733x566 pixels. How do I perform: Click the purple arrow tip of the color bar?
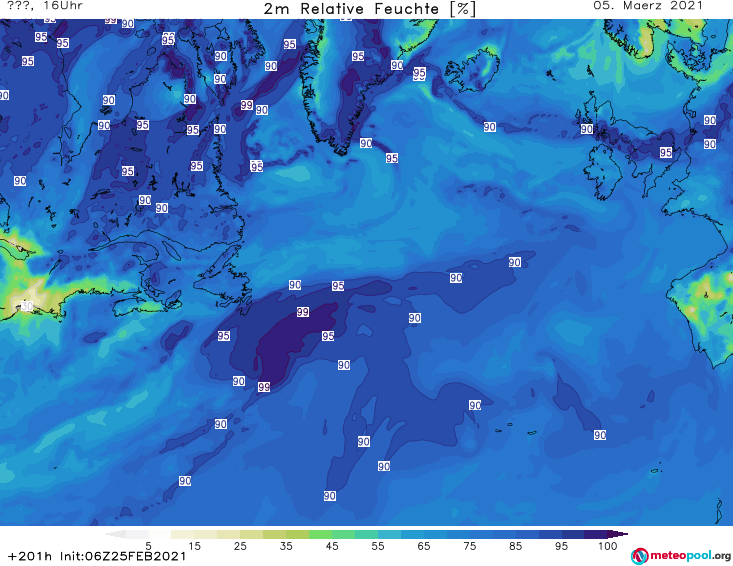click(x=618, y=534)
